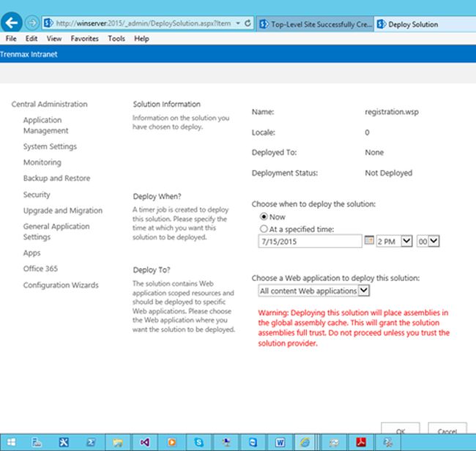Expand the All content Web applications dropdown
The height and width of the screenshot is (451, 476).
pyautogui.click(x=313, y=291)
